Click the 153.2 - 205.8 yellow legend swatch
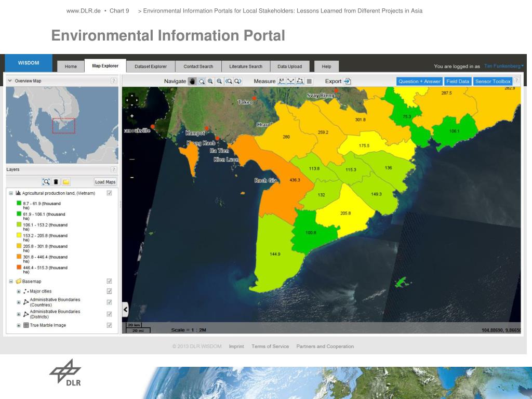Screen dimensions: 532x399 [x=19, y=235]
